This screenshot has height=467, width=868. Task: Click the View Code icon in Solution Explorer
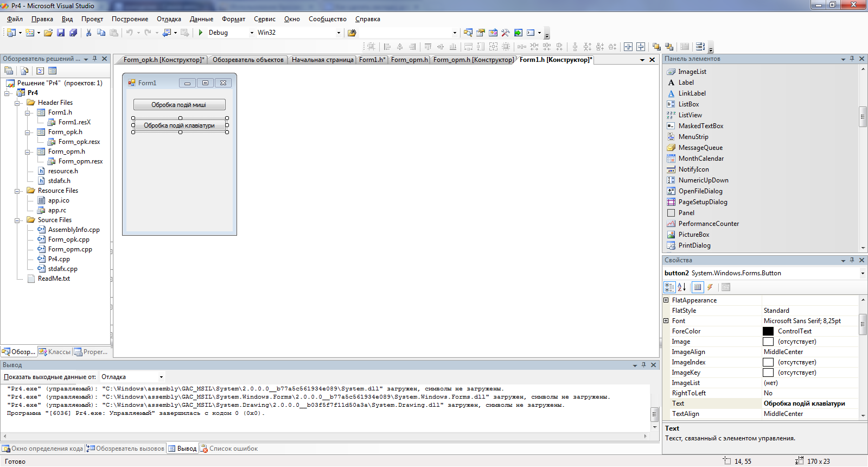tap(40, 71)
